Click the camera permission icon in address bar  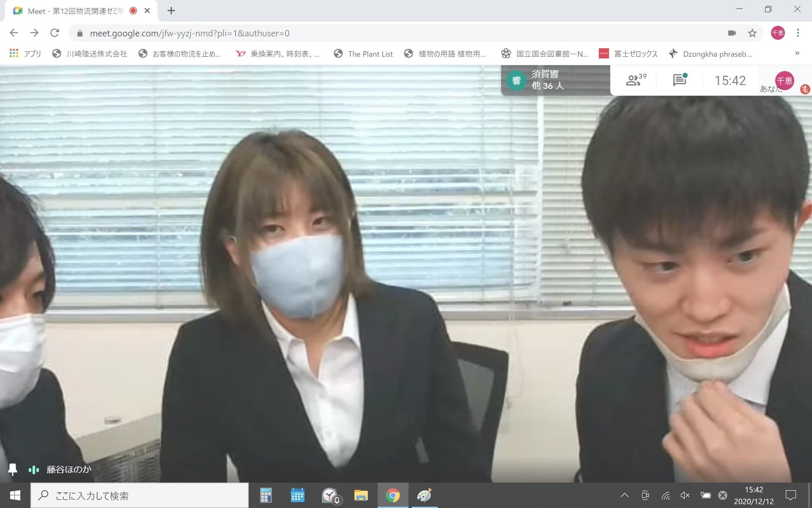pyautogui.click(x=732, y=33)
